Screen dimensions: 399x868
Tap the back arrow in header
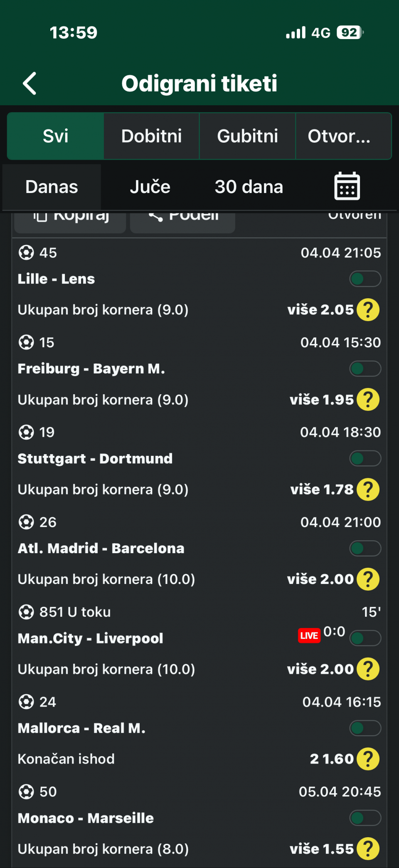point(30,84)
